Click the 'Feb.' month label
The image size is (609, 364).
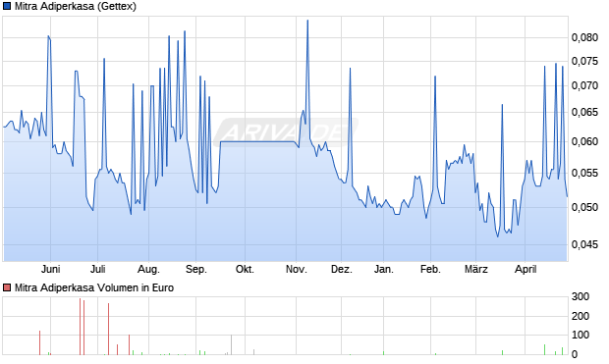430,269
